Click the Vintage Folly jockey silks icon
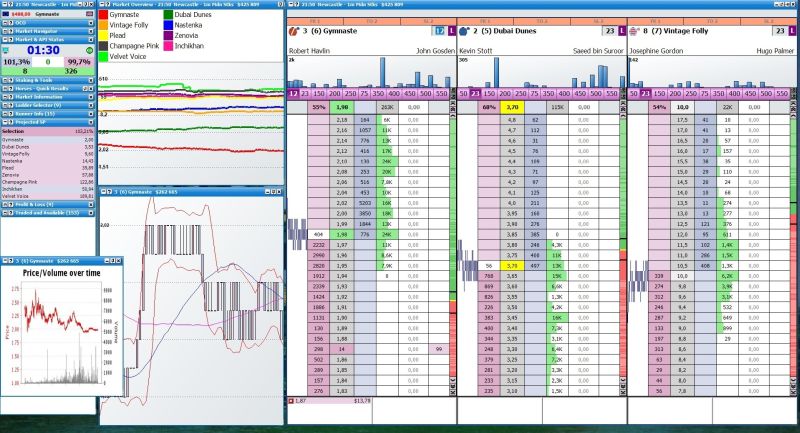Viewport: 800px width, 433px height. [634, 31]
